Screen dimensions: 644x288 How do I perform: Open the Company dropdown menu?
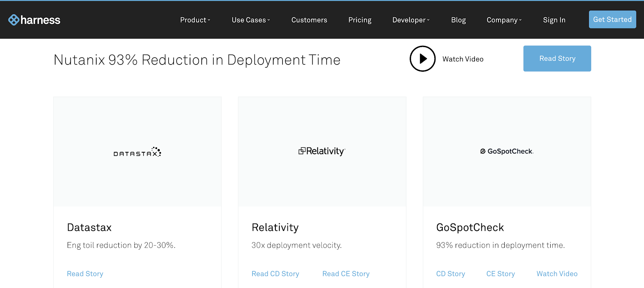coord(504,20)
